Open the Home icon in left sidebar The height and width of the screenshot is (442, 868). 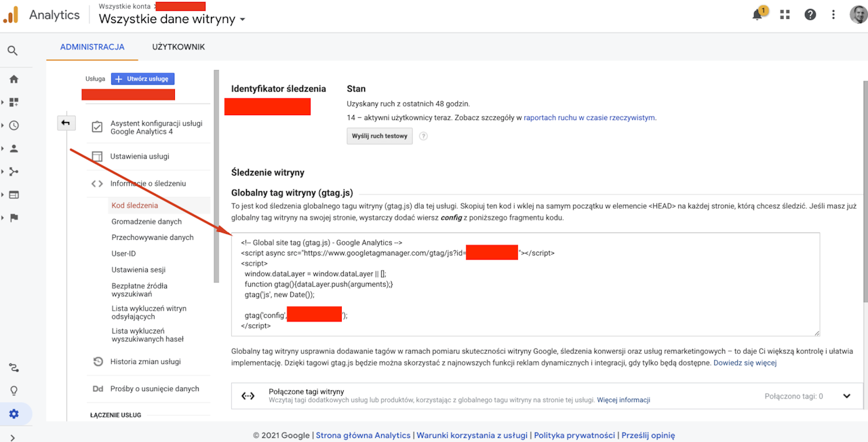14,79
